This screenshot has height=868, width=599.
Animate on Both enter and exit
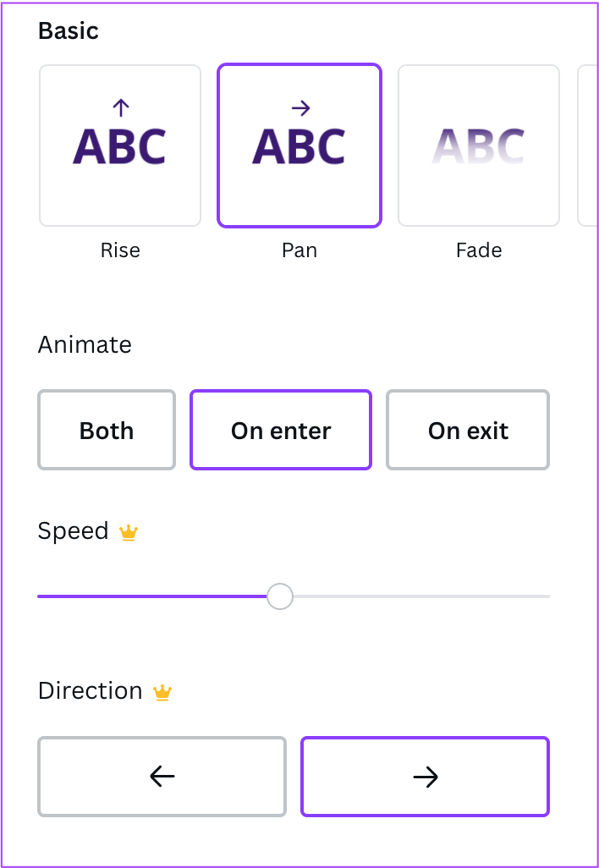click(x=107, y=430)
